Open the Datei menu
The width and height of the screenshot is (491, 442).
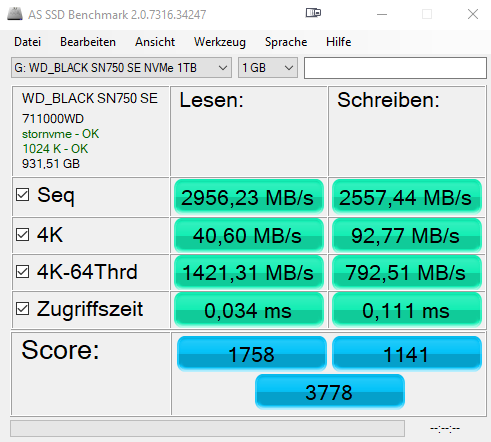click(27, 42)
